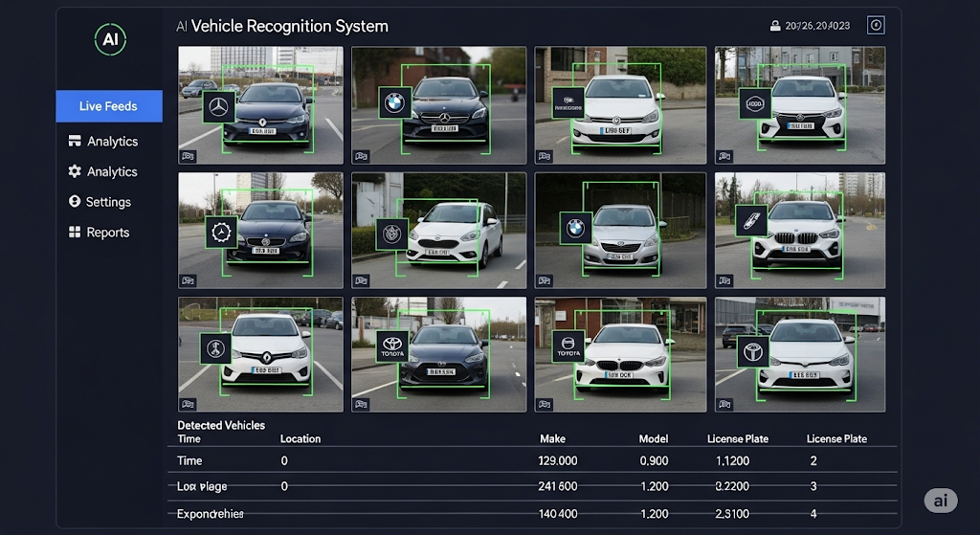
Task: Open Analytics with the storefront icon
Action: coord(103,142)
